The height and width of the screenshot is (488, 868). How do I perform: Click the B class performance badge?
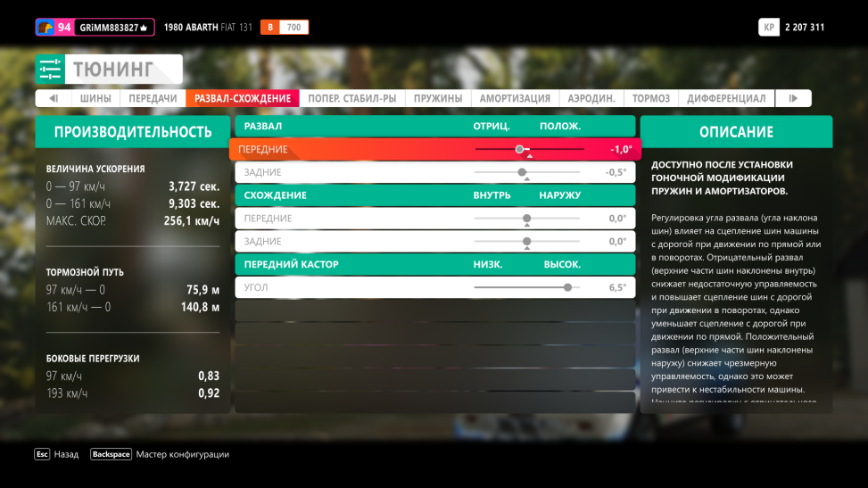coord(269,28)
